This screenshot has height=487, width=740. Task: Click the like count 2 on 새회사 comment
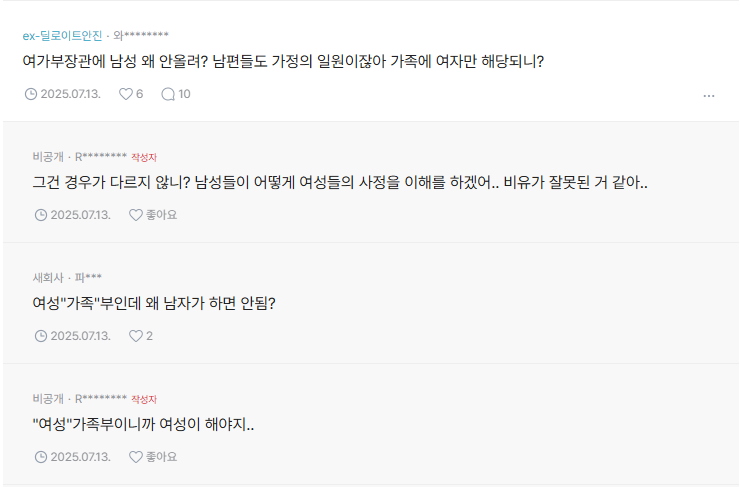click(149, 336)
